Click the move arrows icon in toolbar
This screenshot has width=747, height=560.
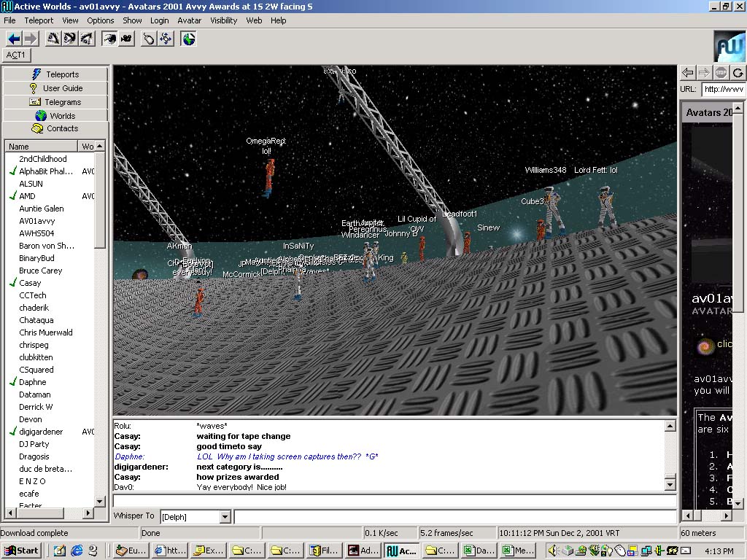[166, 39]
